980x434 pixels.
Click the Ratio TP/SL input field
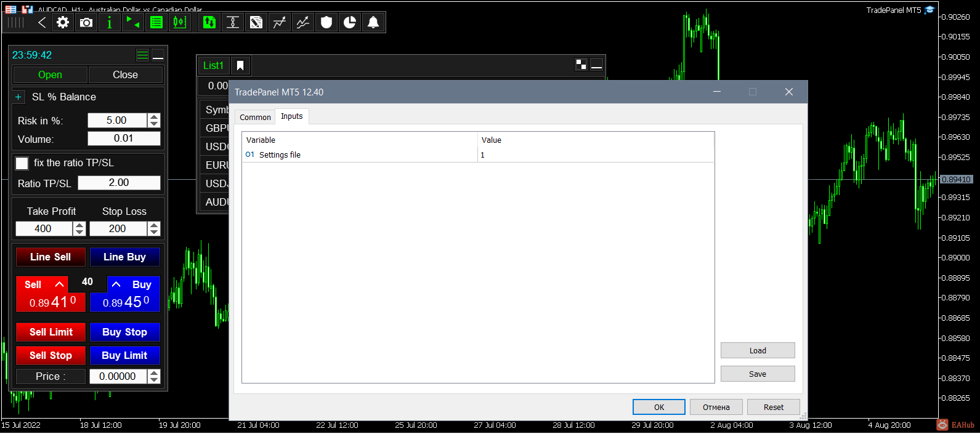pos(119,183)
